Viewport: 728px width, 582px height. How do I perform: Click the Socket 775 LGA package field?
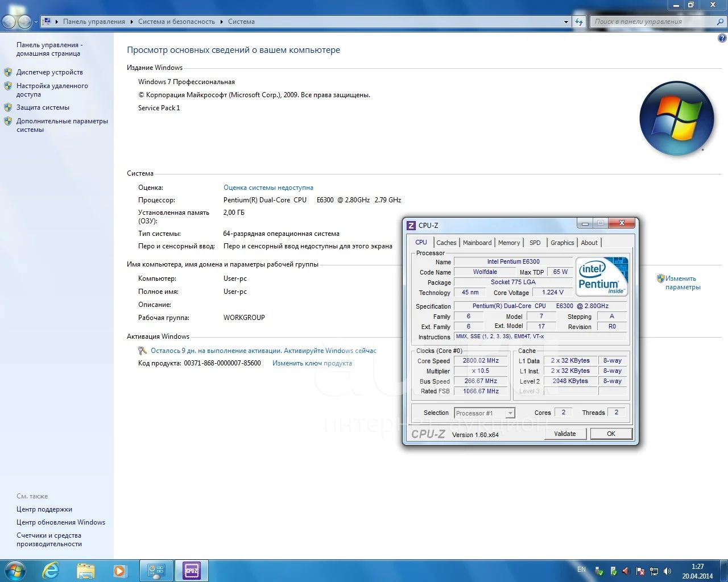(x=513, y=282)
